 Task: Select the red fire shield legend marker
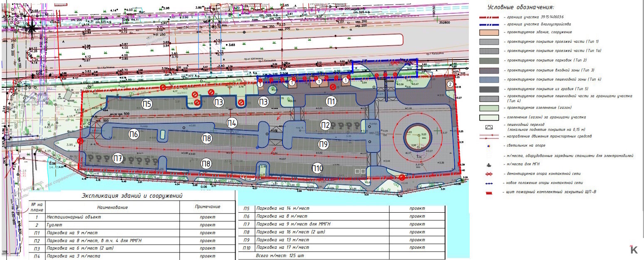tap(489, 192)
